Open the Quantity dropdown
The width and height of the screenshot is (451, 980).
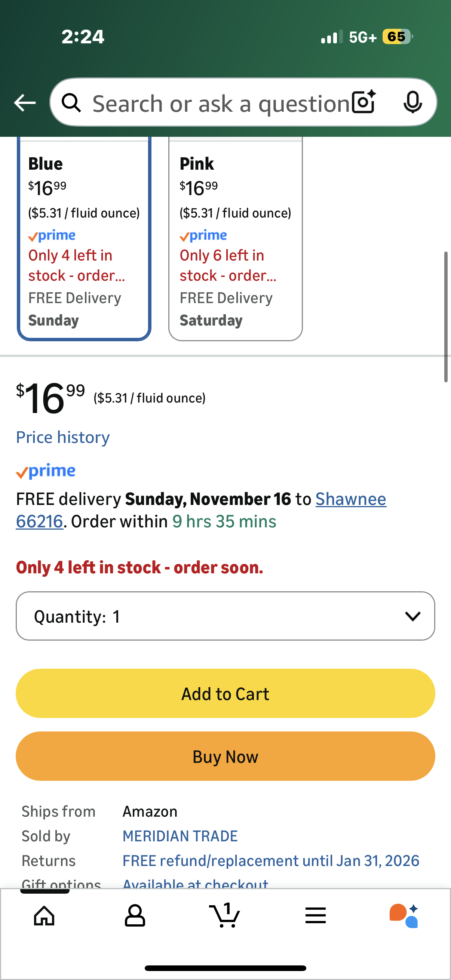pos(225,616)
